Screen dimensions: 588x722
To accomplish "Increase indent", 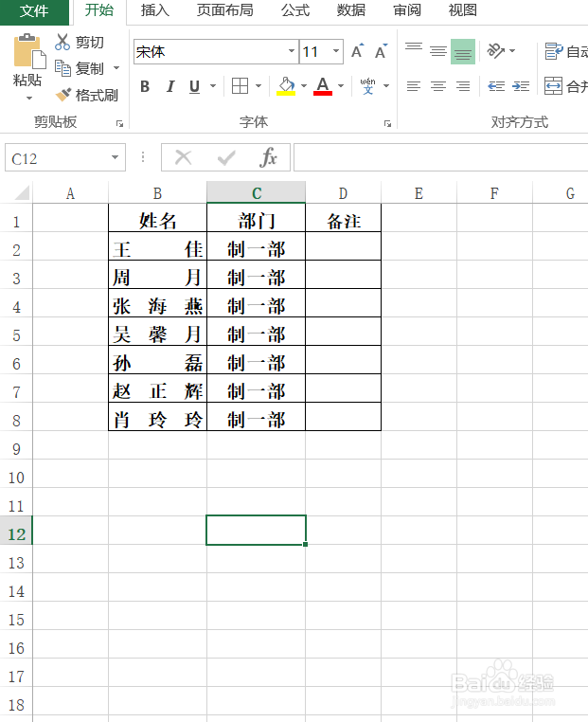I will click(x=521, y=86).
